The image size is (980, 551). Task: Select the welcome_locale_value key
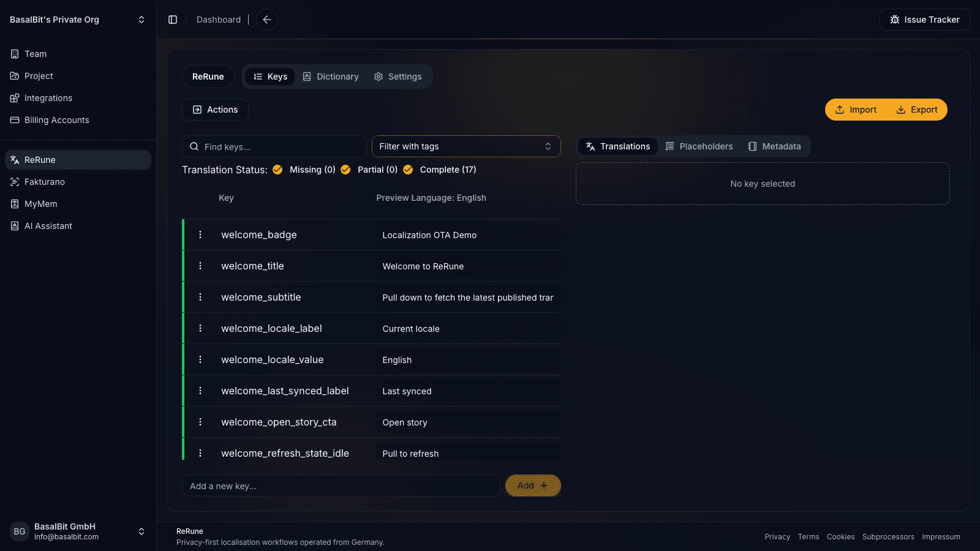[x=272, y=359]
